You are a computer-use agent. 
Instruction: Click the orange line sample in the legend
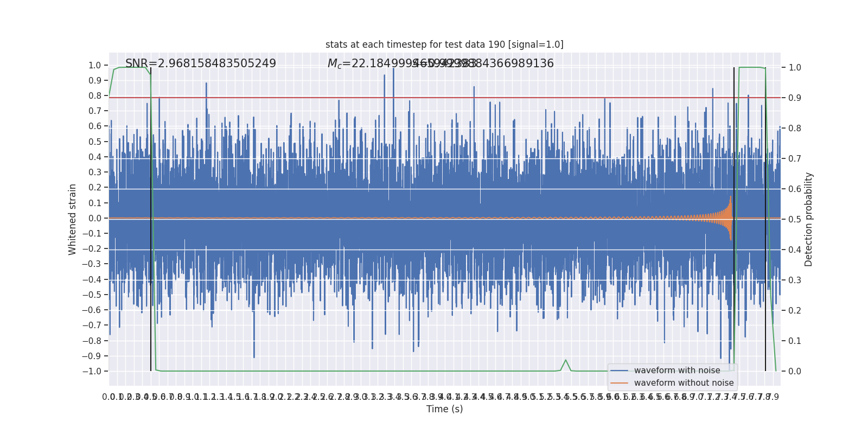620,383
